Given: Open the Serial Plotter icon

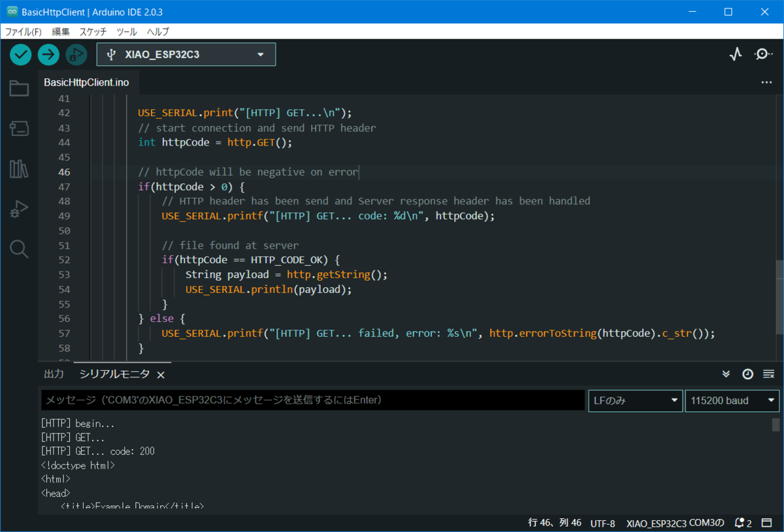Looking at the screenshot, I should 736,54.
